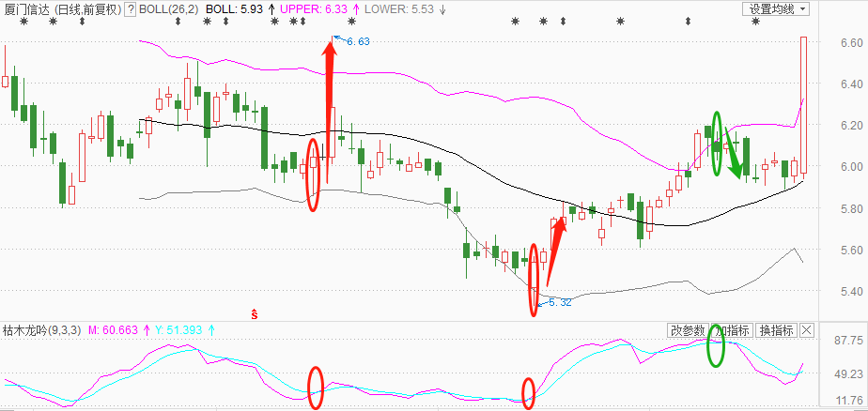Click the (日线,前复权) period label
The height and width of the screenshot is (411, 868).
(x=88, y=9)
